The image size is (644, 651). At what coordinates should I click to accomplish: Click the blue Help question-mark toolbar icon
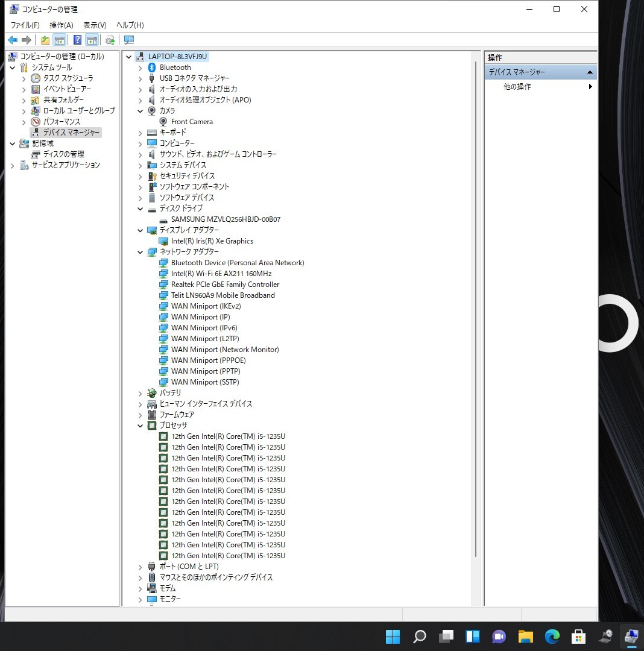click(77, 40)
